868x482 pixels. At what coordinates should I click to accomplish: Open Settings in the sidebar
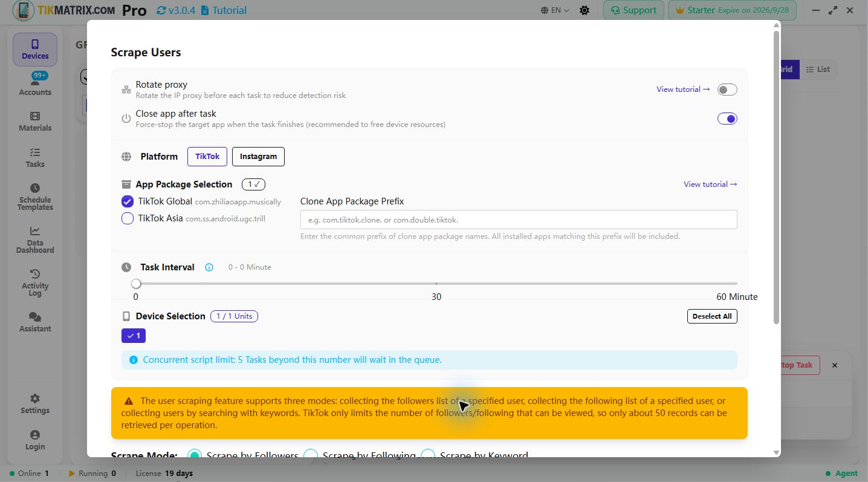[x=35, y=403]
